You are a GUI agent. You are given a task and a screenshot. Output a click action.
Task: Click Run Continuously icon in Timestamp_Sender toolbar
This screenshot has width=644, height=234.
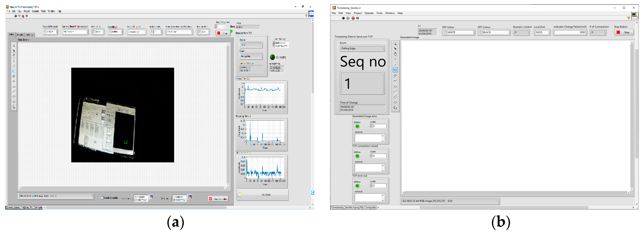tap(348, 18)
